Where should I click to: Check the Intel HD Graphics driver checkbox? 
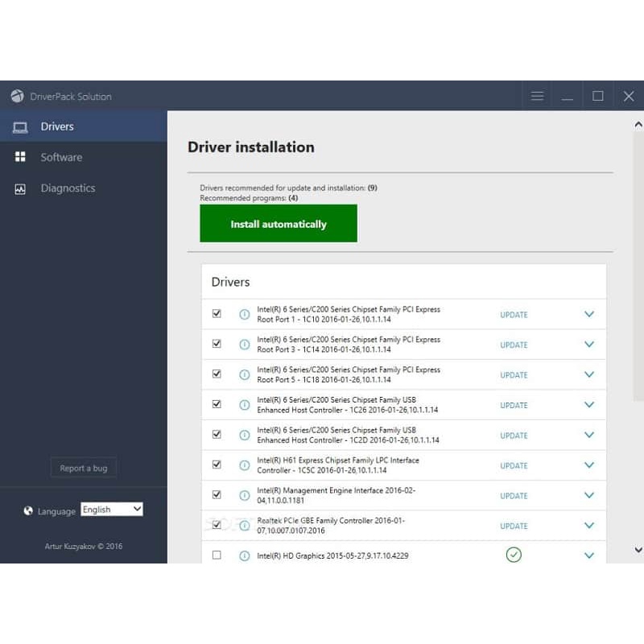[x=217, y=555]
